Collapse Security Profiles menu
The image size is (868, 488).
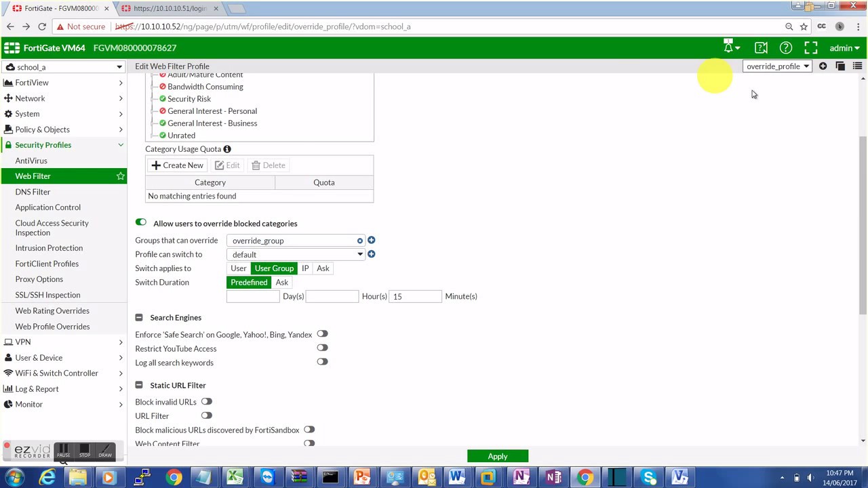(x=63, y=145)
